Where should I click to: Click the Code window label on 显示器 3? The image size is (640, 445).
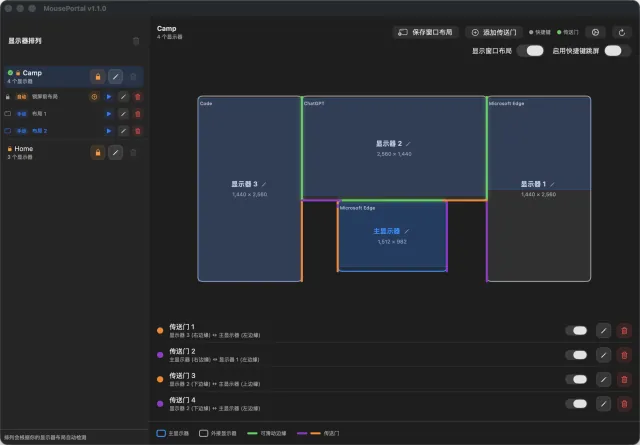click(x=206, y=103)
